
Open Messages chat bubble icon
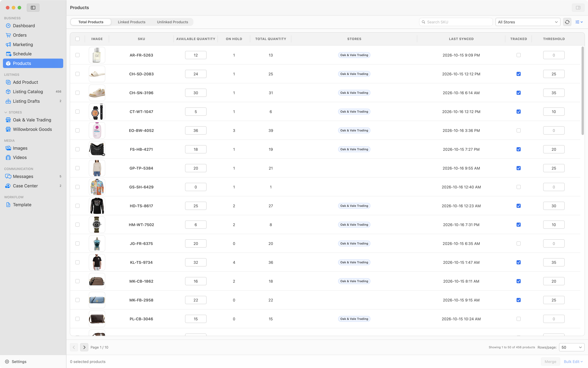(8, 176)
